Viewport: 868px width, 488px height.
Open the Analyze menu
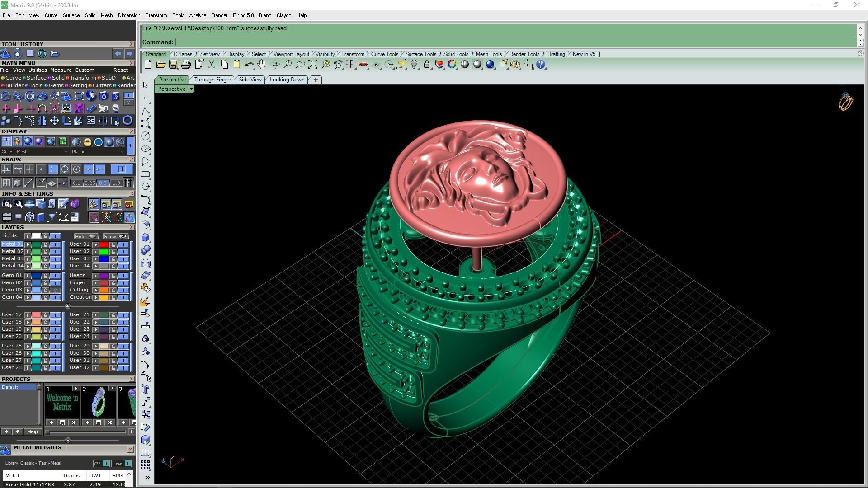(x=198, y=15)
